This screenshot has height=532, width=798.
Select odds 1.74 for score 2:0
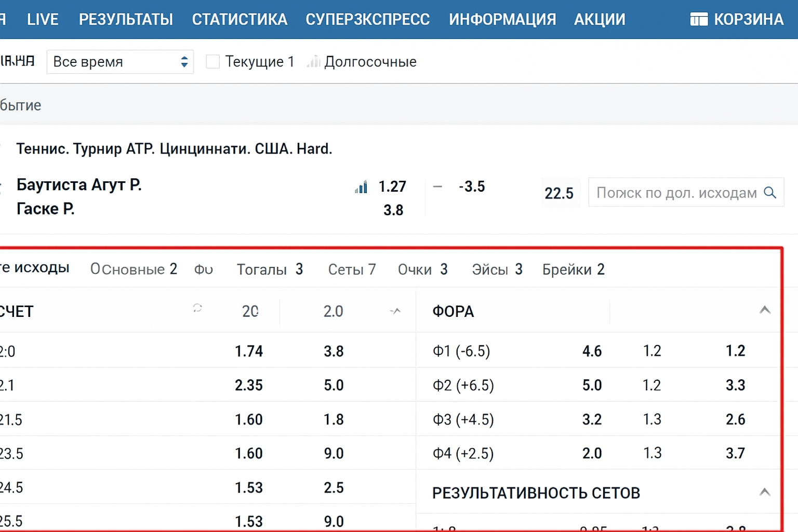point(249,351)
